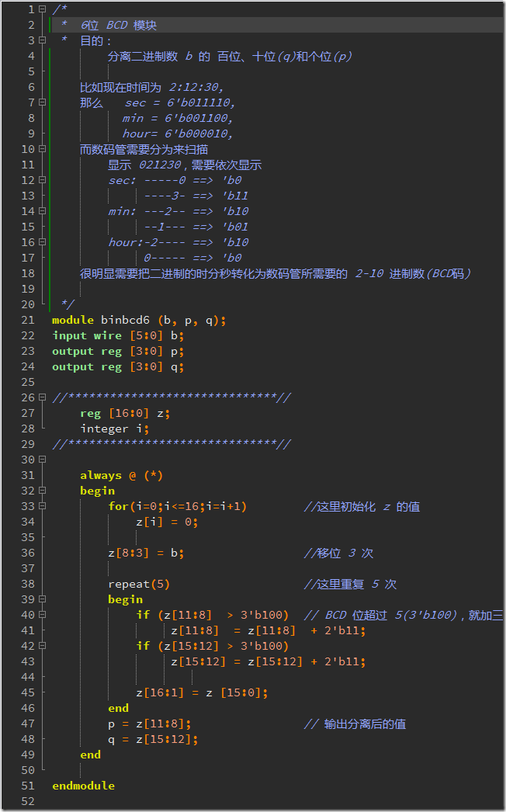Click the 'begin' keyword on line 32
Viewport: 506px width, 812px height.
tap(97, 491)
